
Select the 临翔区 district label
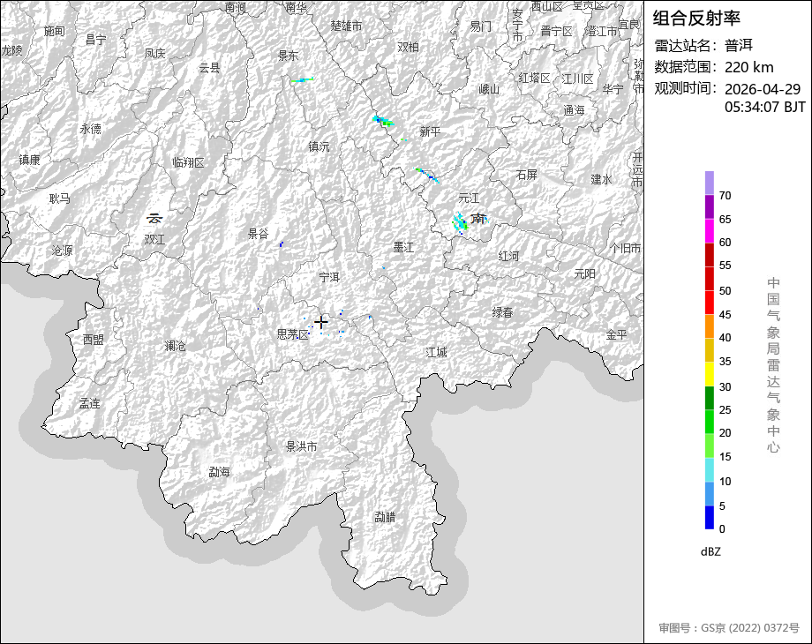click(188, 162)
